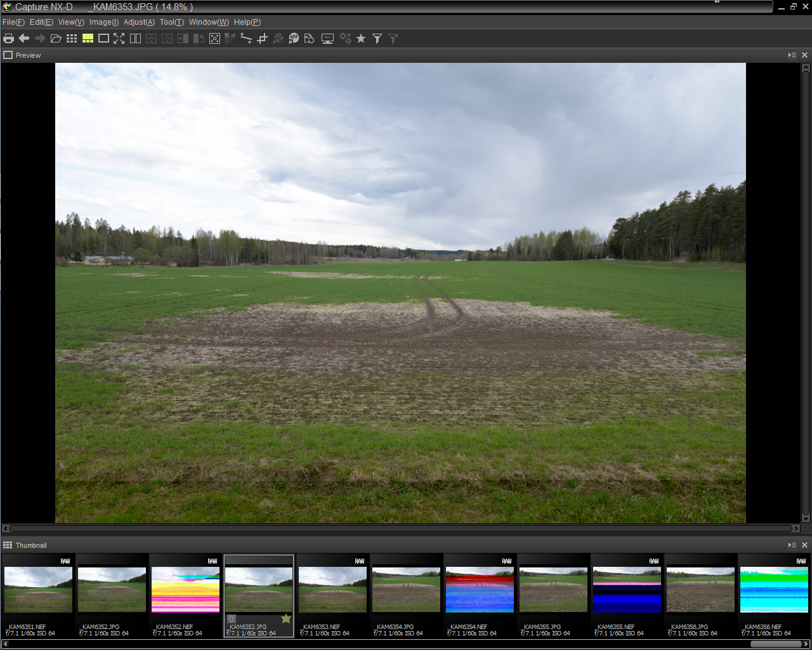This screenshot has width=812, height=650.
Task: Show focus point icon in toolbar
Action: tap(214, 39)
